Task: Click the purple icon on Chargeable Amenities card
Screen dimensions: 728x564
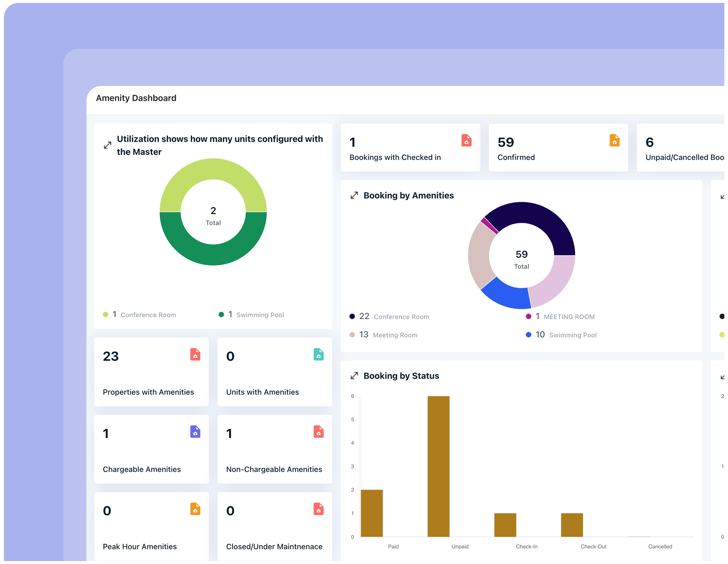Action: 195,432
